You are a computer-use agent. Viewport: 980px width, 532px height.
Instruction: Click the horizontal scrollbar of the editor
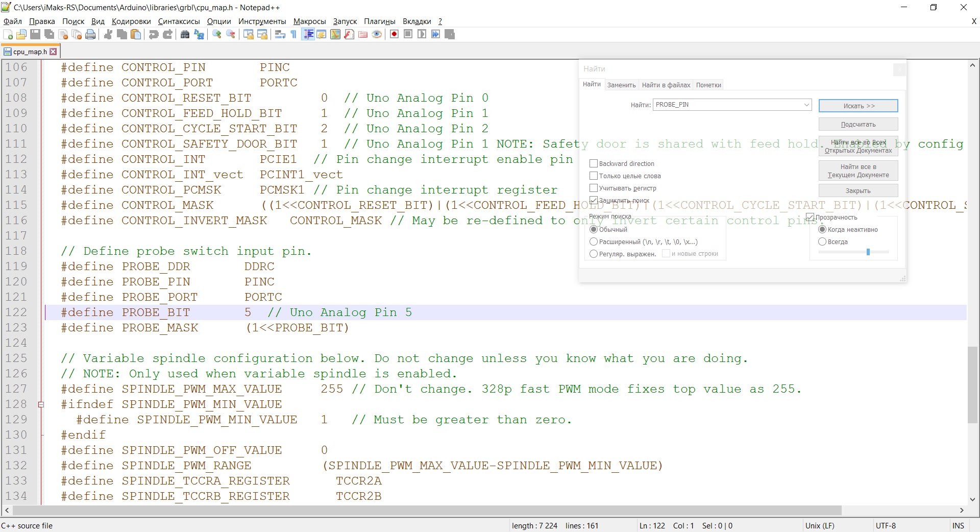click(427, 510)
